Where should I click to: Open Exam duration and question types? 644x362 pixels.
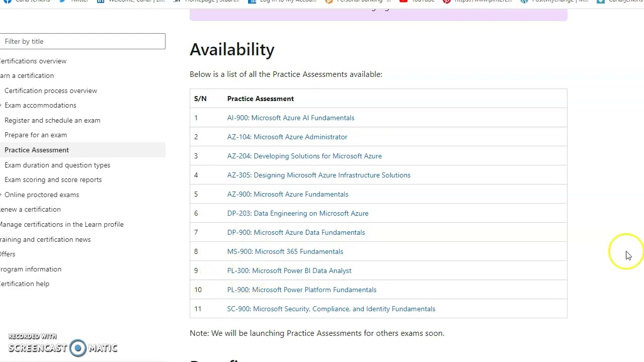point(57,165)
